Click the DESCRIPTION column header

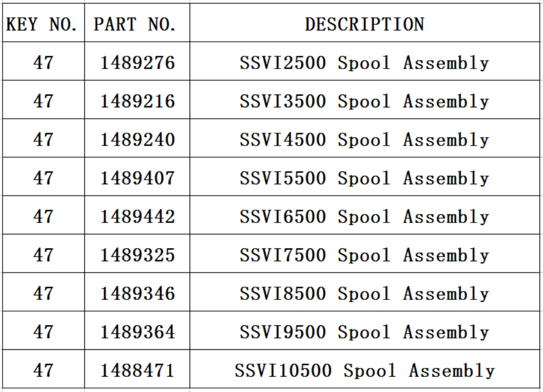(364, 24)
